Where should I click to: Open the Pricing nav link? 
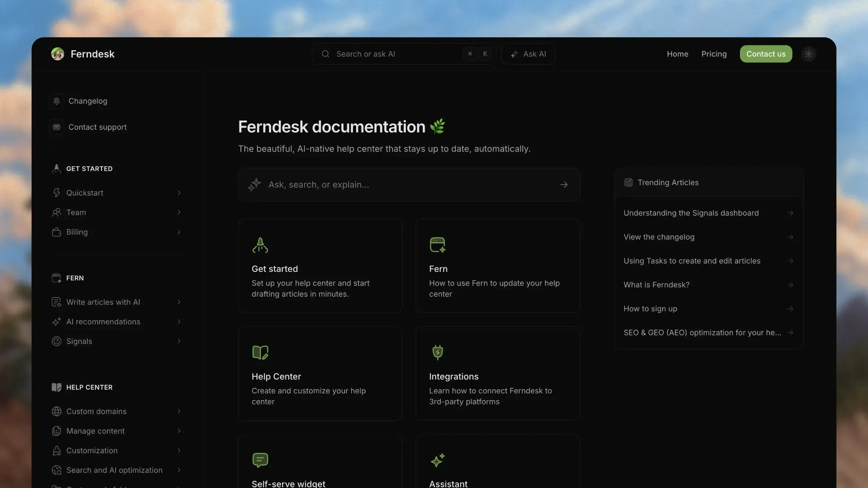[714, 54]
